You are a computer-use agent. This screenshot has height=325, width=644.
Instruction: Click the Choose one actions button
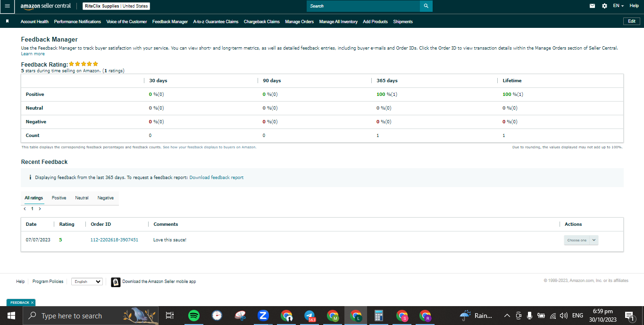[x=577, y=240]
